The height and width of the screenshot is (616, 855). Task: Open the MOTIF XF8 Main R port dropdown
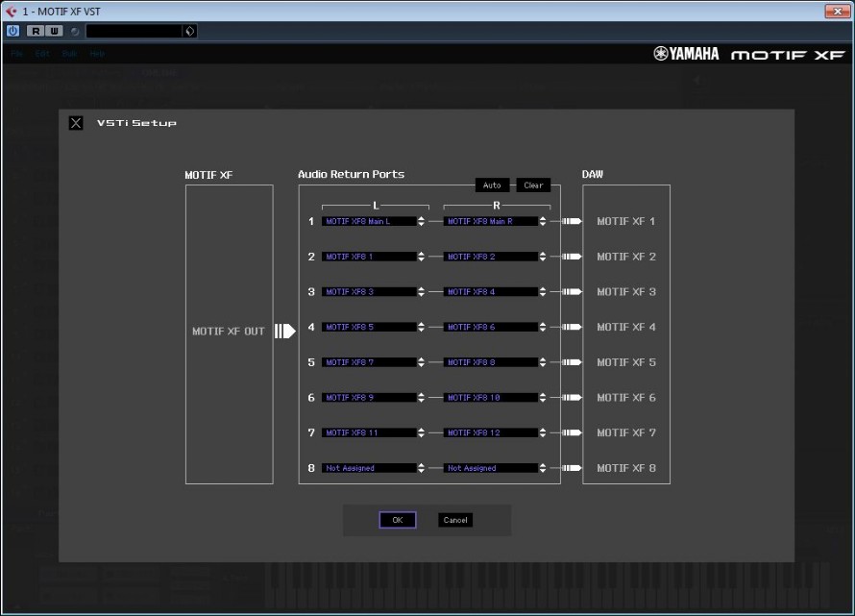click(543, 221)
